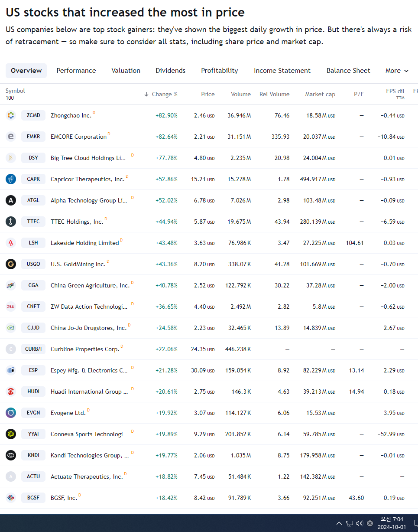Viewport: 418px width, 532px height.
Task: Sort by the P/E column header
Action: pyautogui.click(x=359, y=94)
